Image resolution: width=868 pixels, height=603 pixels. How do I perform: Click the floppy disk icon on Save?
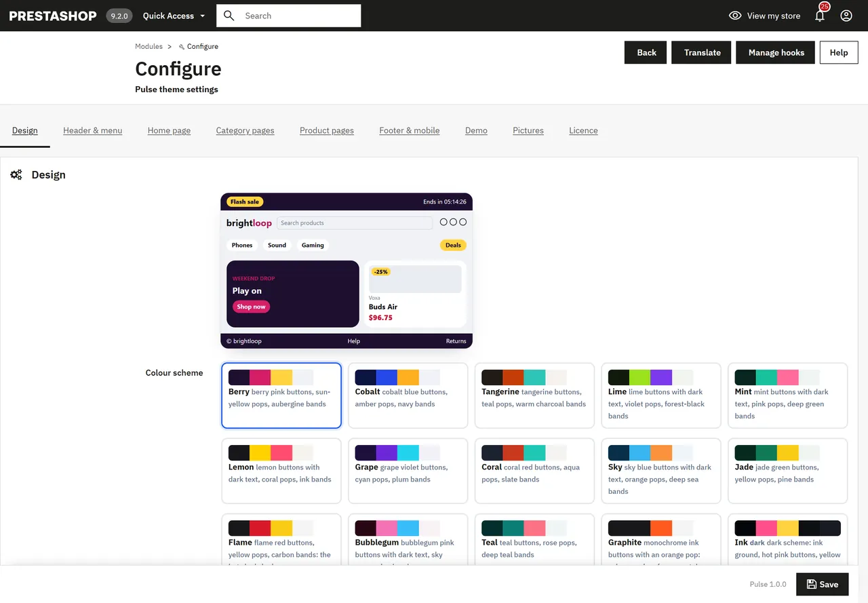812,584
